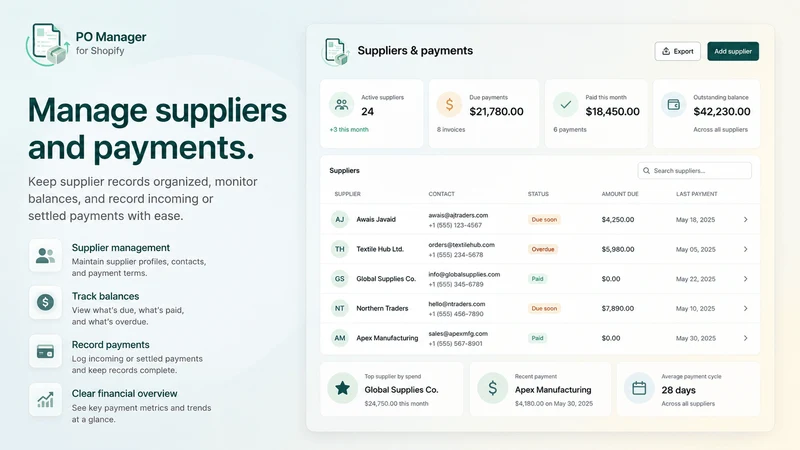Screen dimensions: 800x450
Task: Click the $5,980.00 amount due
Action: [x=618, y=249]
